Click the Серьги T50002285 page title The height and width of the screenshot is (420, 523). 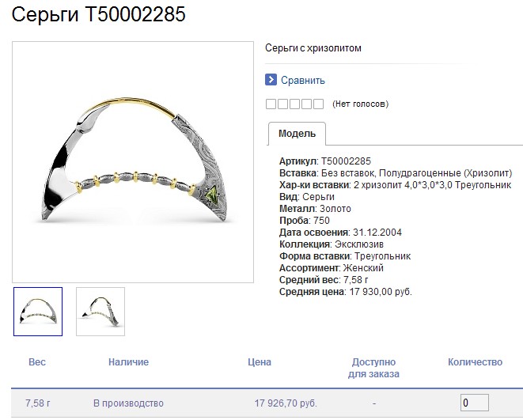pos(98,14)
